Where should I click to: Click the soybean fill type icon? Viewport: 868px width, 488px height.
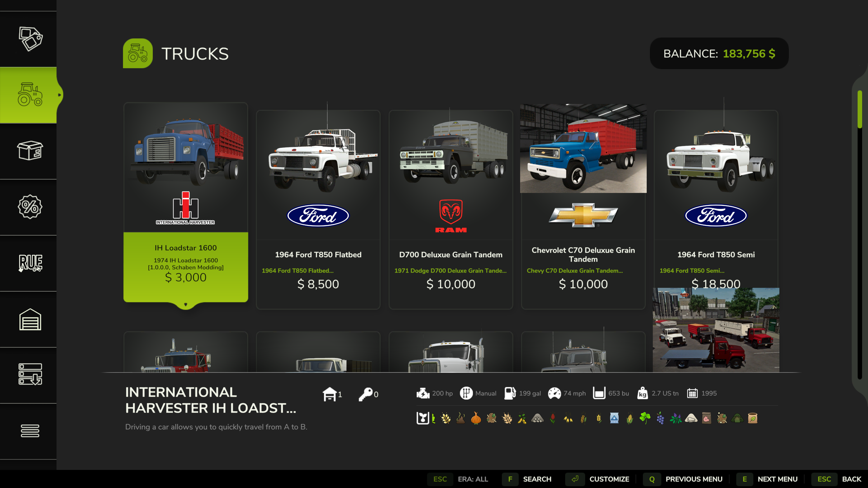point(522,418)
